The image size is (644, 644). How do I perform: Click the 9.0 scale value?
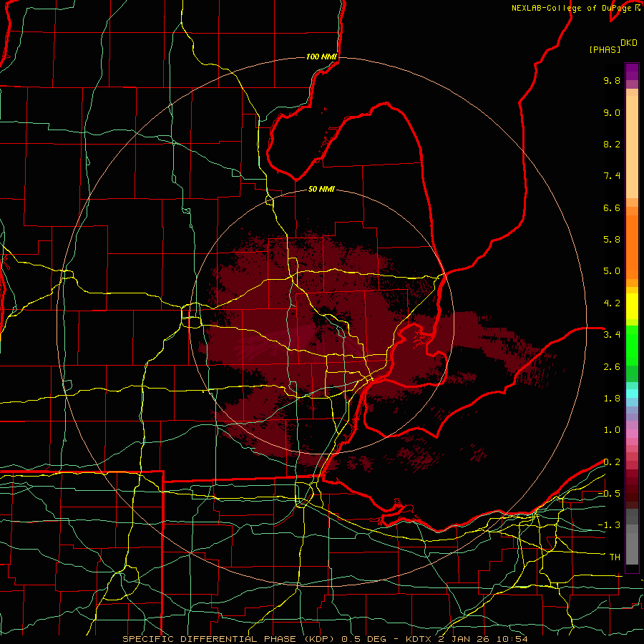click(612, 112)
